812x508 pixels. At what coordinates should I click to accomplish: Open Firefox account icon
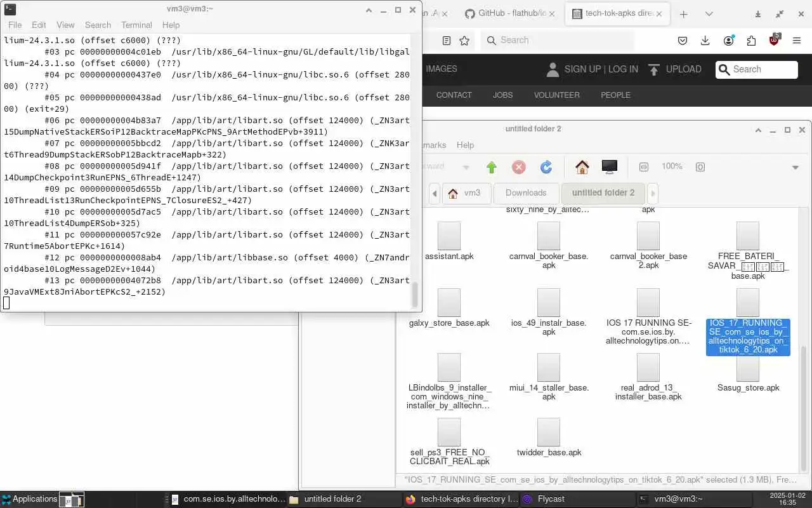729,41
